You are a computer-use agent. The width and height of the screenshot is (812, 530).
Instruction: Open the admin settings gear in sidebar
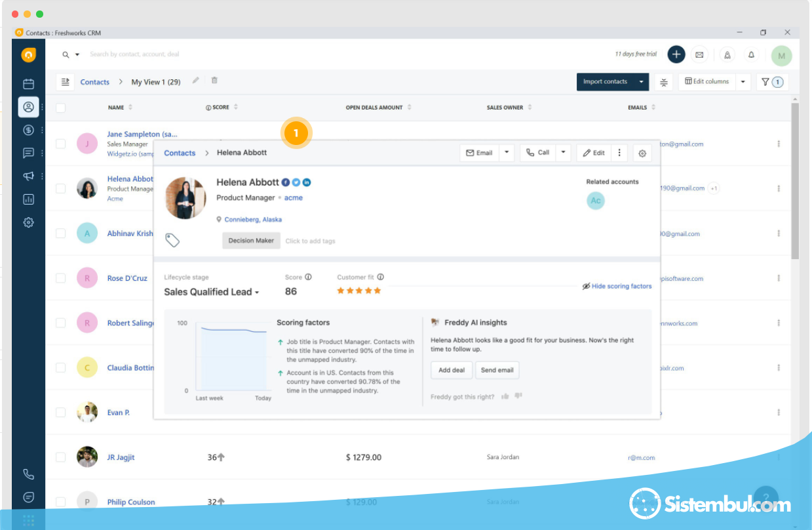[x=28, y=222]
